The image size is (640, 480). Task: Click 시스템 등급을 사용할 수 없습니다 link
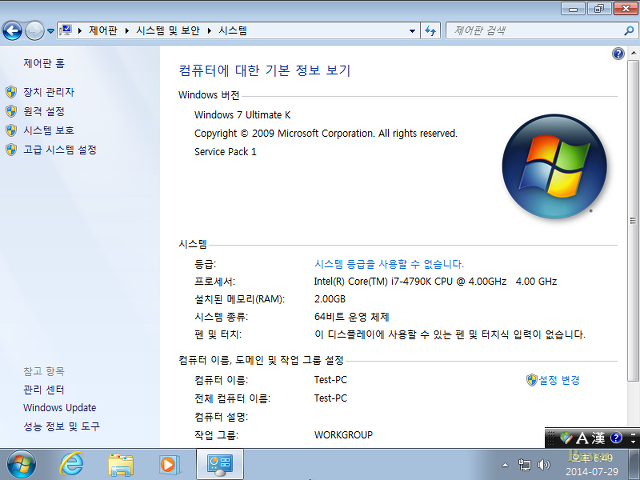click(389, 264)
